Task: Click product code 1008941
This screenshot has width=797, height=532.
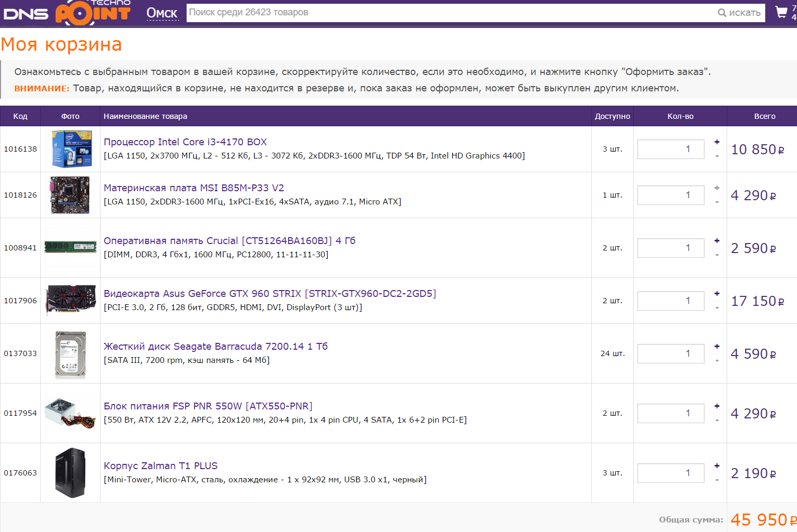Action: pos(20,248)
